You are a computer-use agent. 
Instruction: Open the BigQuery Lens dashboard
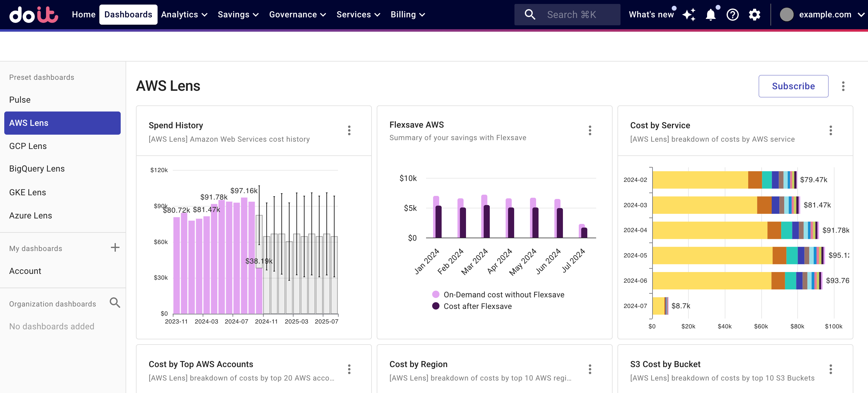point(37,169)
